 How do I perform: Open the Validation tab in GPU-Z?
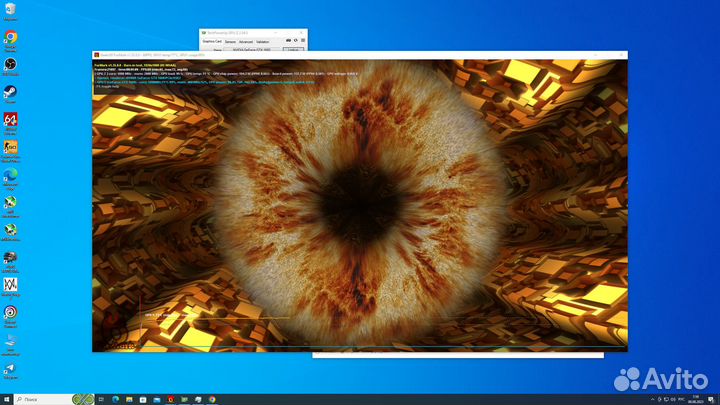tap(263, 42)
